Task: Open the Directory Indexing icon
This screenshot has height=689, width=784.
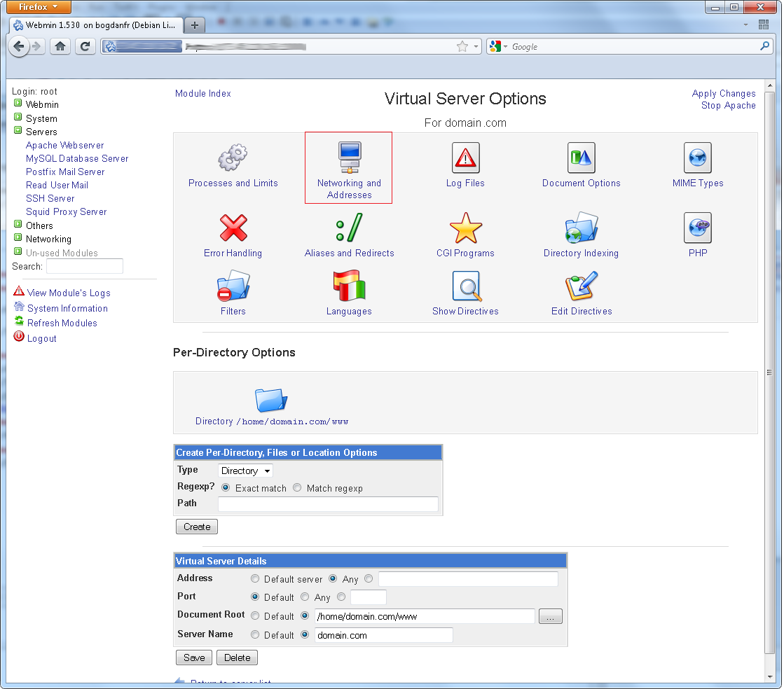Action: 581,228
